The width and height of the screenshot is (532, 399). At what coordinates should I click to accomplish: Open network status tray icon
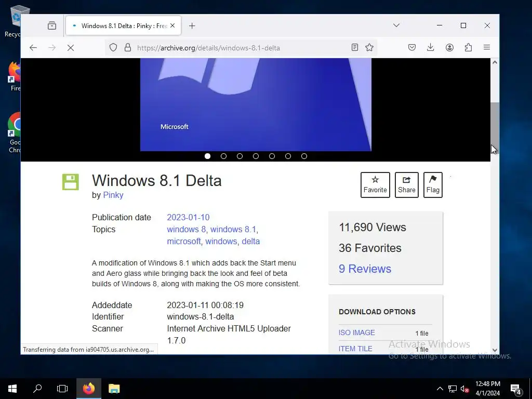coord(453,389)
